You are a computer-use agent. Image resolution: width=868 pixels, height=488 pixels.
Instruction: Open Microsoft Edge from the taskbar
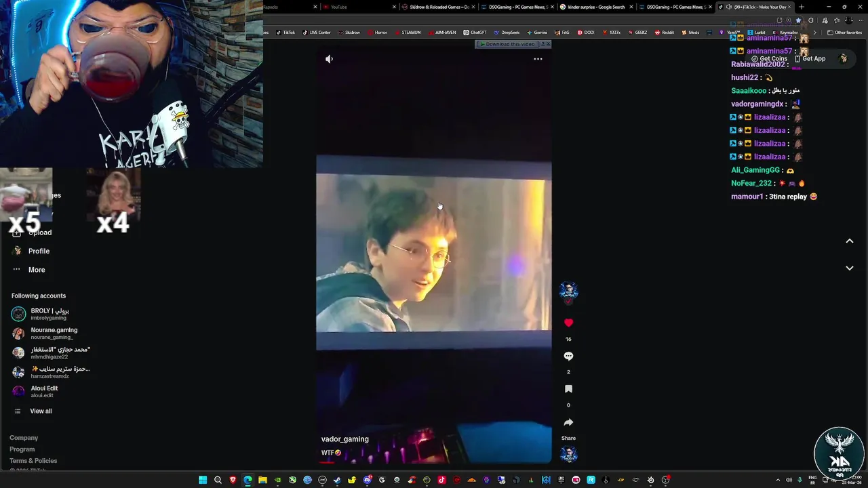(x=248, y=480)
